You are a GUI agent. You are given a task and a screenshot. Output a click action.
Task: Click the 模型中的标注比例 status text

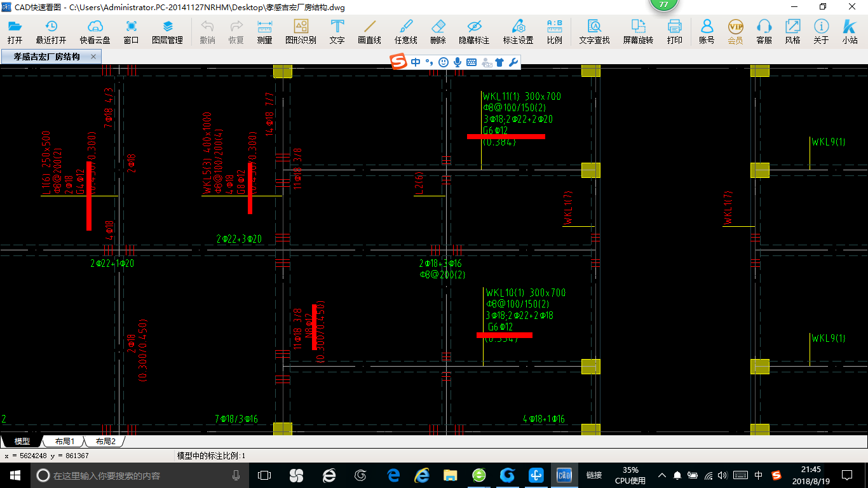(211, 456)
